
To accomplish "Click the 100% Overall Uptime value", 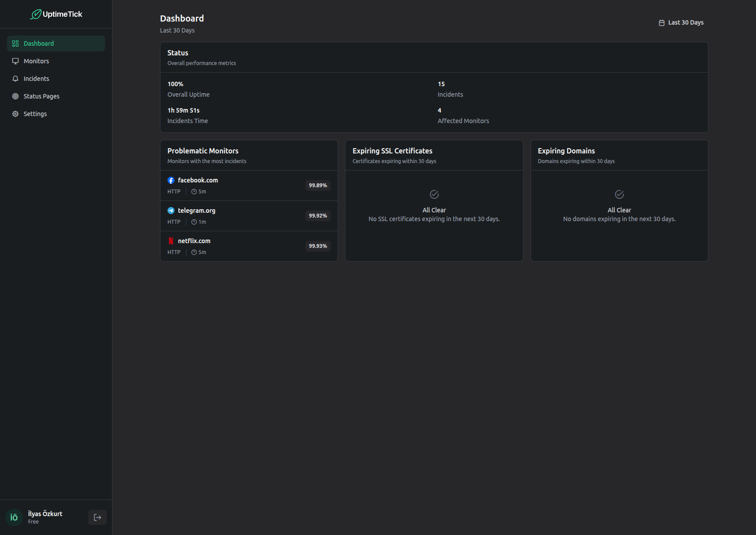I will pos(175,84).
